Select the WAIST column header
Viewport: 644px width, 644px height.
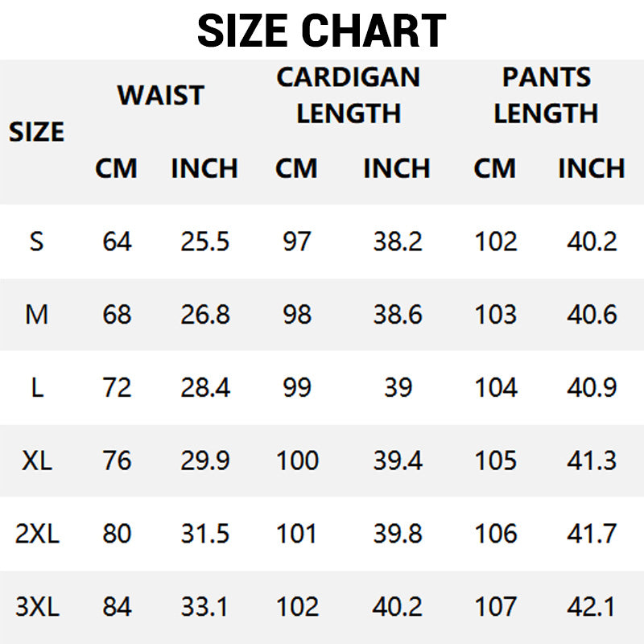(x=160, y=95)
